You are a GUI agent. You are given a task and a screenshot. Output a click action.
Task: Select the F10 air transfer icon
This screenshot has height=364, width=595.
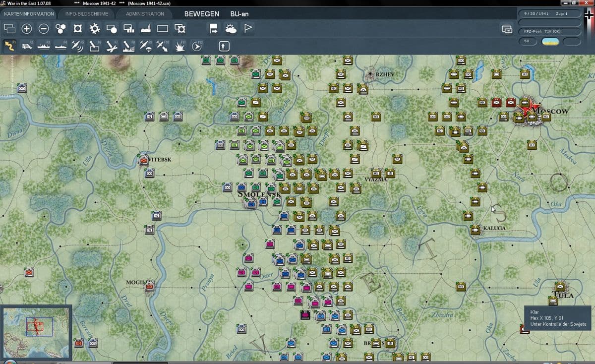click(x=163, y=46)
